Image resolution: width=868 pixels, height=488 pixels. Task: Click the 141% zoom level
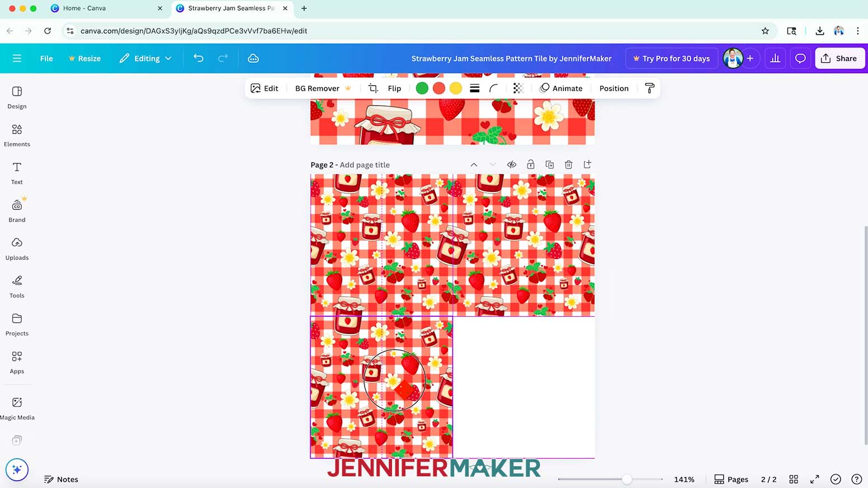coord(684,479)
